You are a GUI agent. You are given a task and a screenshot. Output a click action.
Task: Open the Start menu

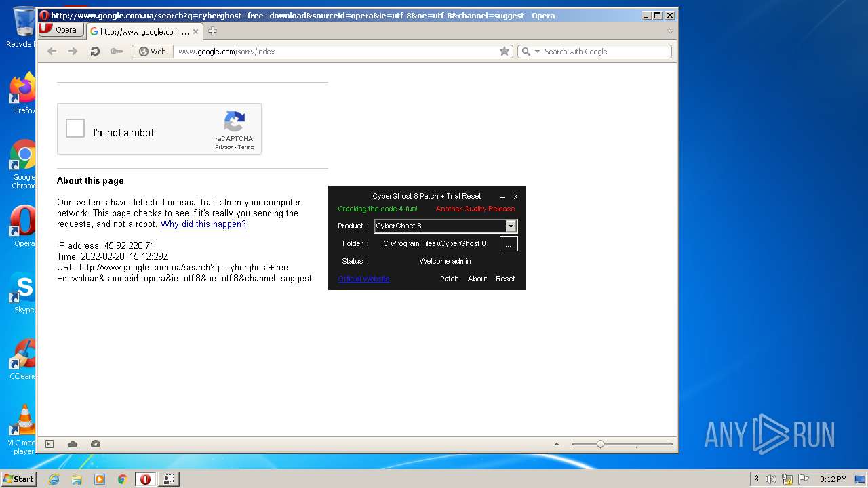click(x=18, y=479)
